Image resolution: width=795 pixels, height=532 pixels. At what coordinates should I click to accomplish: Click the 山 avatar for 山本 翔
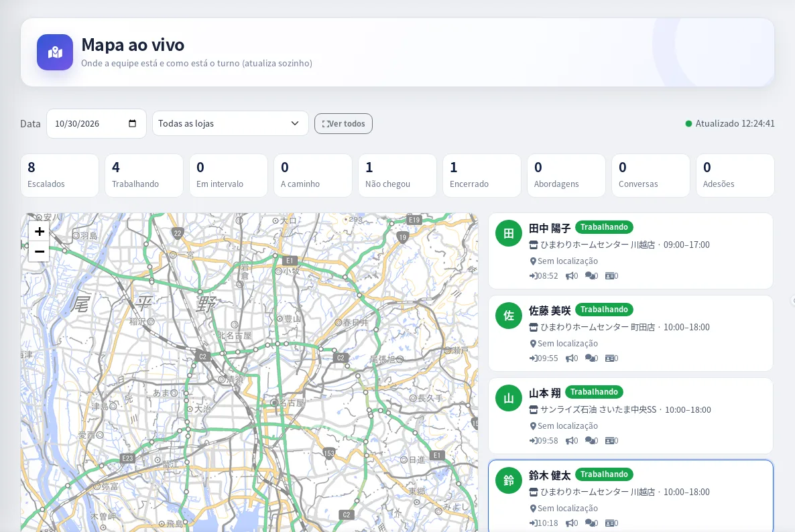[x=509, y=398]
